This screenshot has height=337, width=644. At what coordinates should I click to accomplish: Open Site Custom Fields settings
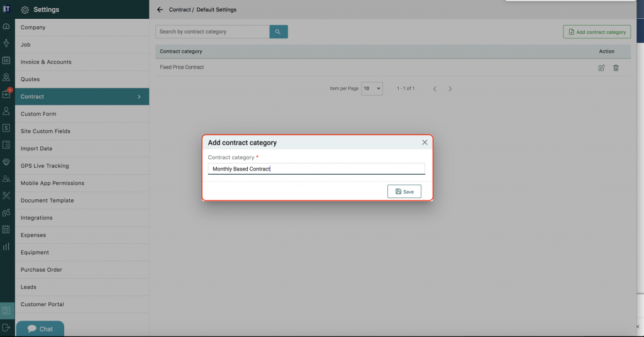point(82,131)
